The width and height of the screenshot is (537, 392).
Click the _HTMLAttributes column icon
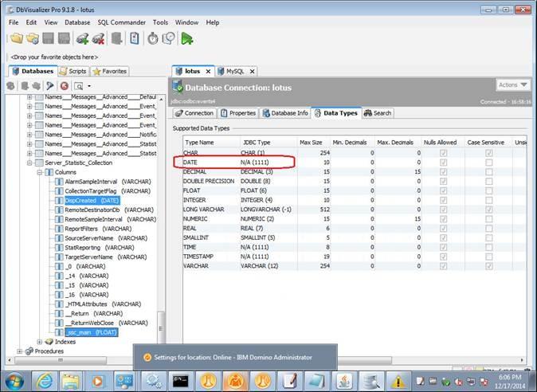coord(59,304)
